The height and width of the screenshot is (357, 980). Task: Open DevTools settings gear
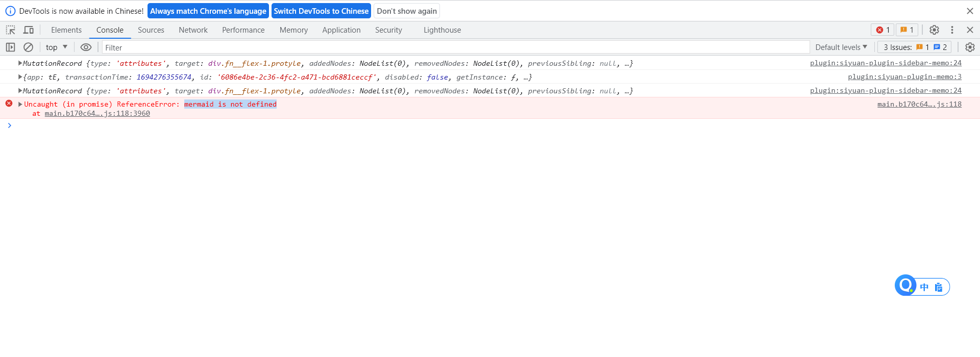coord(934,30)
